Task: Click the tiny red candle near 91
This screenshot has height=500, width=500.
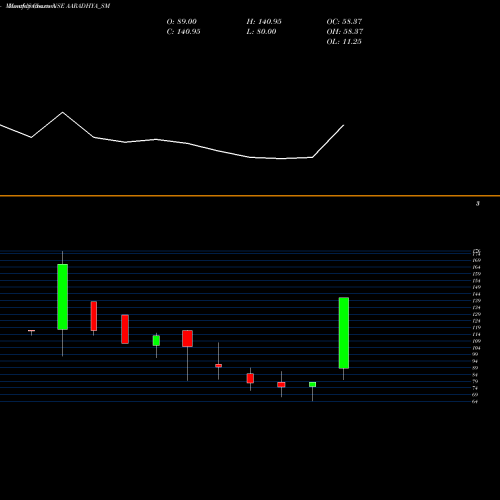Action: coord(219,366)
